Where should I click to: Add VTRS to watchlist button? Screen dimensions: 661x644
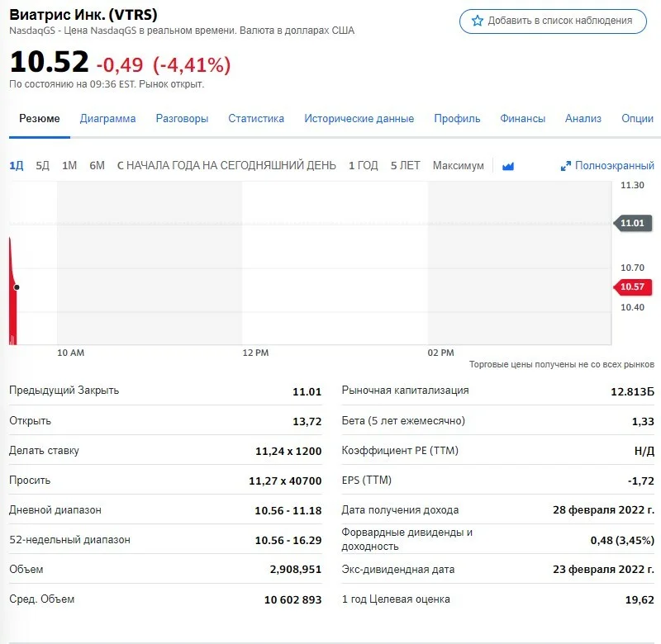553,21
